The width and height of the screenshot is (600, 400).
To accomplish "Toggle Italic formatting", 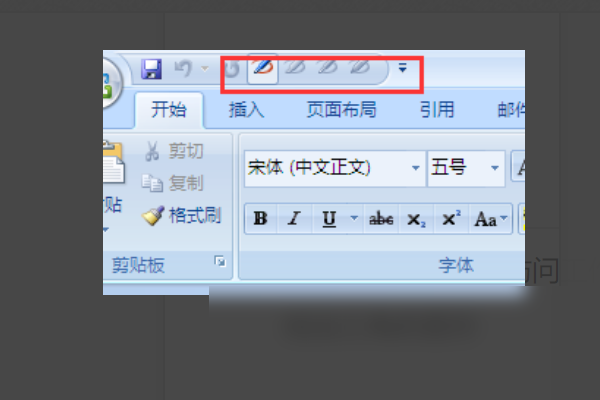I will coord(294,219).
